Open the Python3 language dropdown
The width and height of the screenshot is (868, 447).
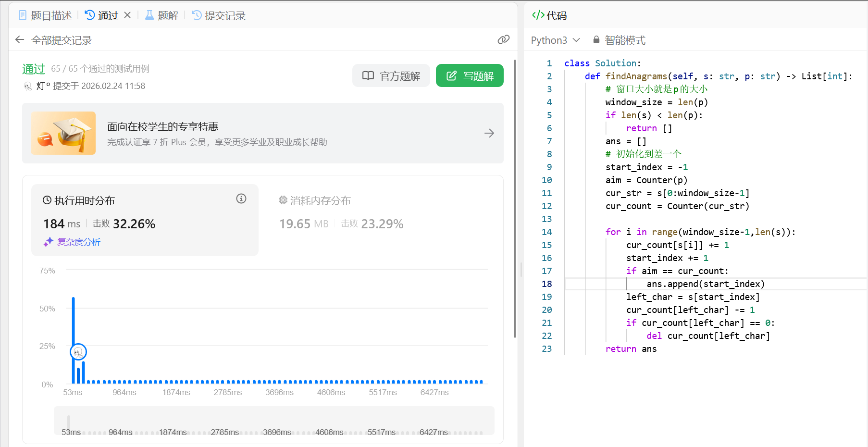point(555,40)
